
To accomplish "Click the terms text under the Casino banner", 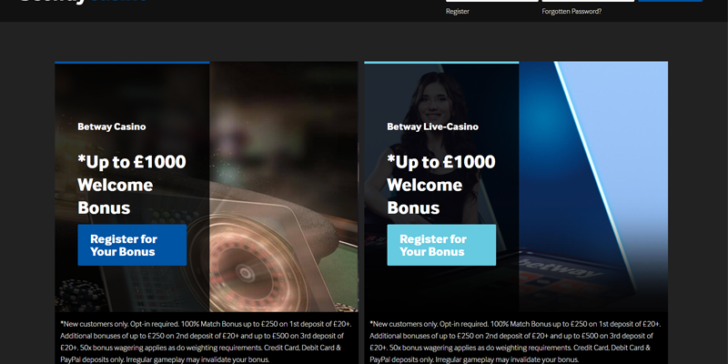I will 206,342.
